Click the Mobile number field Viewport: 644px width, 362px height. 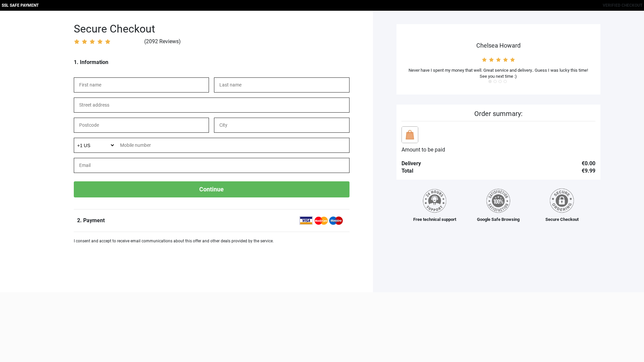(x=233, y=145)
